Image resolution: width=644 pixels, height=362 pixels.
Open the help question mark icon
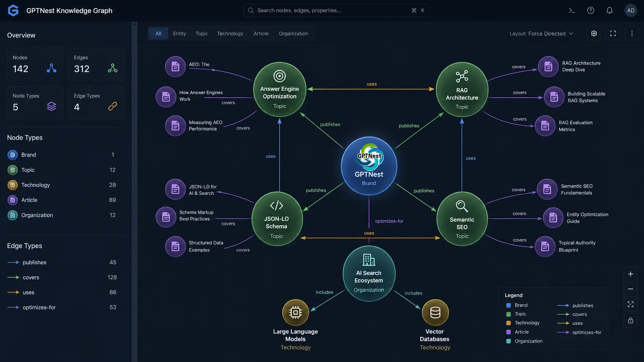pyautogui.click(x=590, y=10)
